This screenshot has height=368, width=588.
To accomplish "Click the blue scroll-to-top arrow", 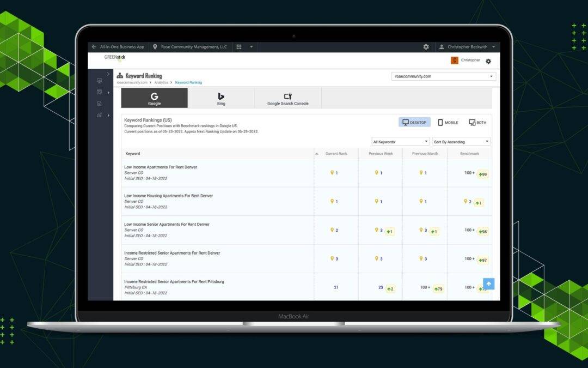I will click(488, 283).
